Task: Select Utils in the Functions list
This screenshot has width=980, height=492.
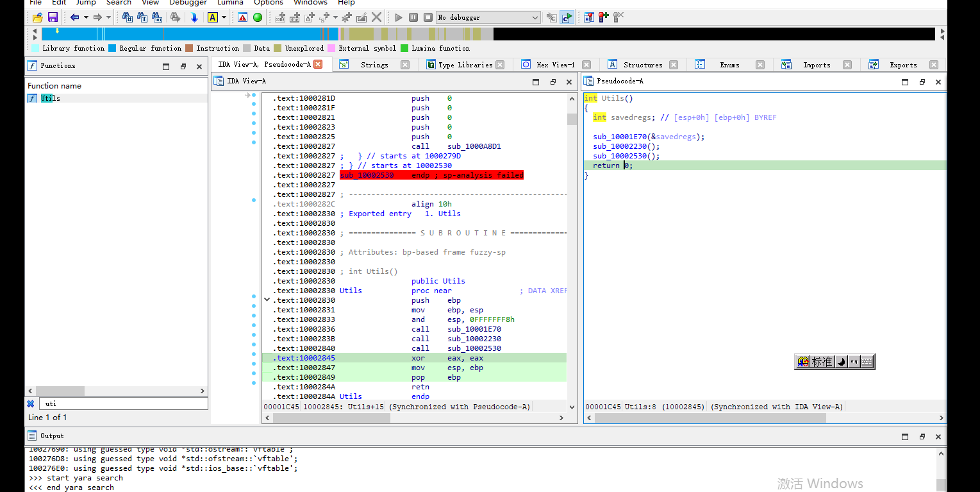Action: pos(50,98)
